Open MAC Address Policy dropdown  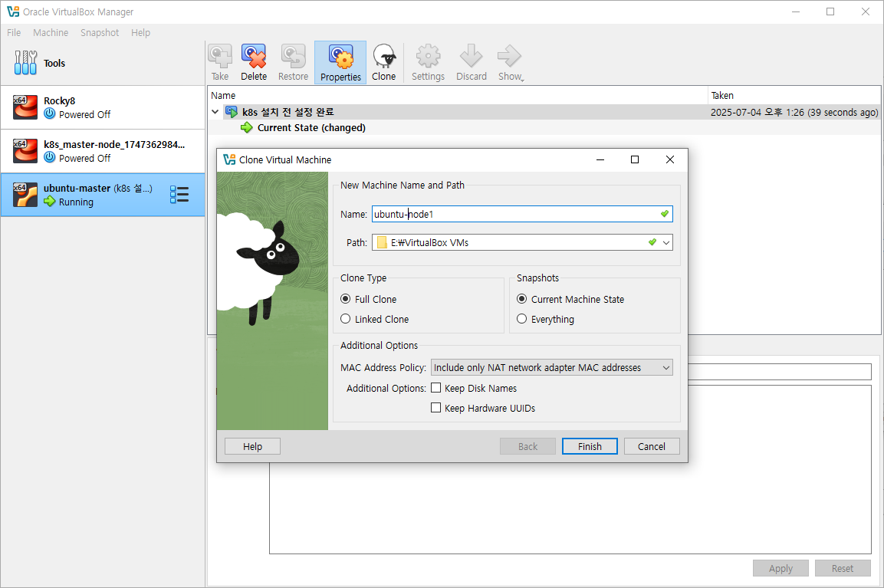point(551,367)
